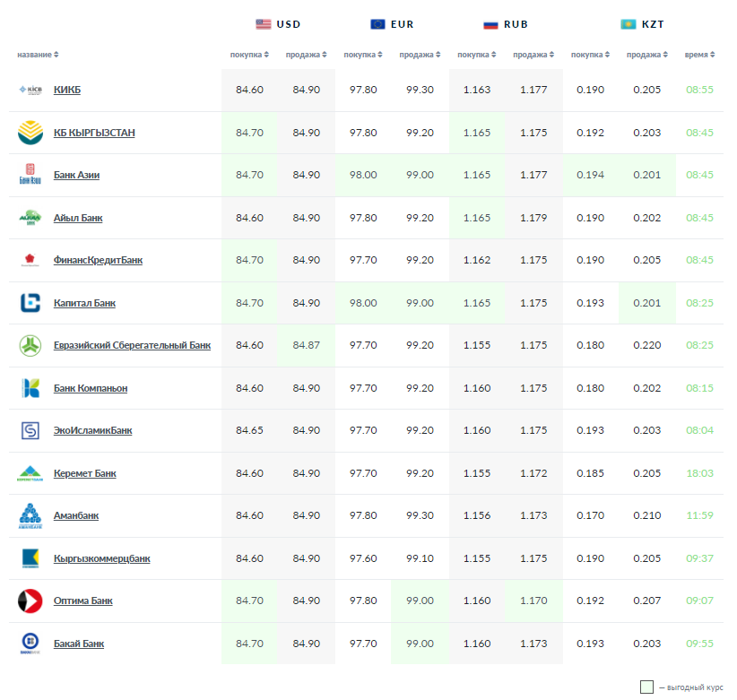The width and height of the screenshot is (737, 700).
Task: Click the ЭкоИсламикБанк logo icon
Action: click(x=30, y=431)
